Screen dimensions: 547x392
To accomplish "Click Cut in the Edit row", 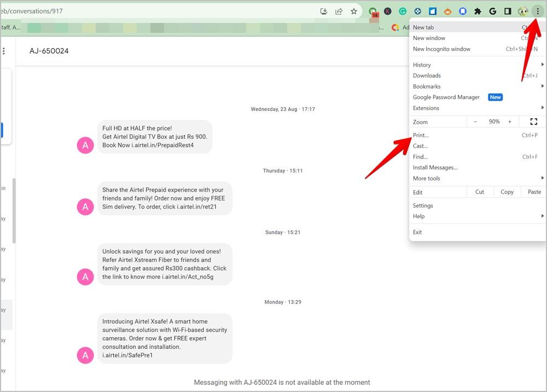I will point(480,192).
